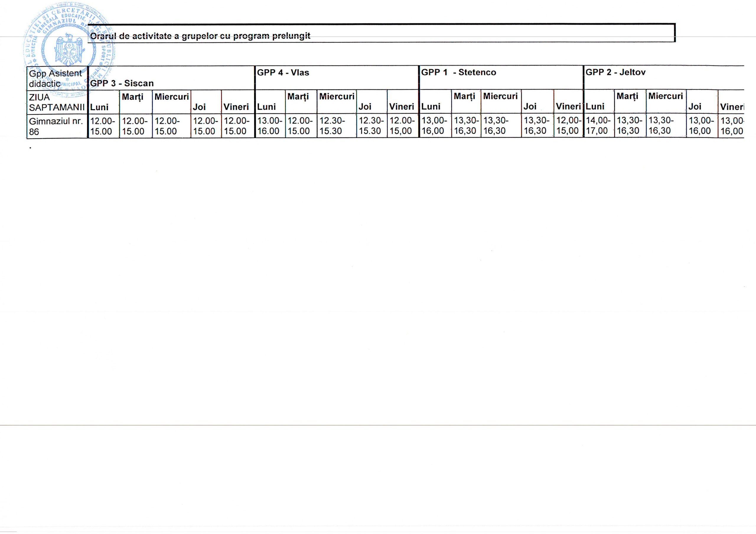Screen dimensions: 756x534
Task: Click 'Luni' under GPP 3 - Siscan
Action: (100, 107)
